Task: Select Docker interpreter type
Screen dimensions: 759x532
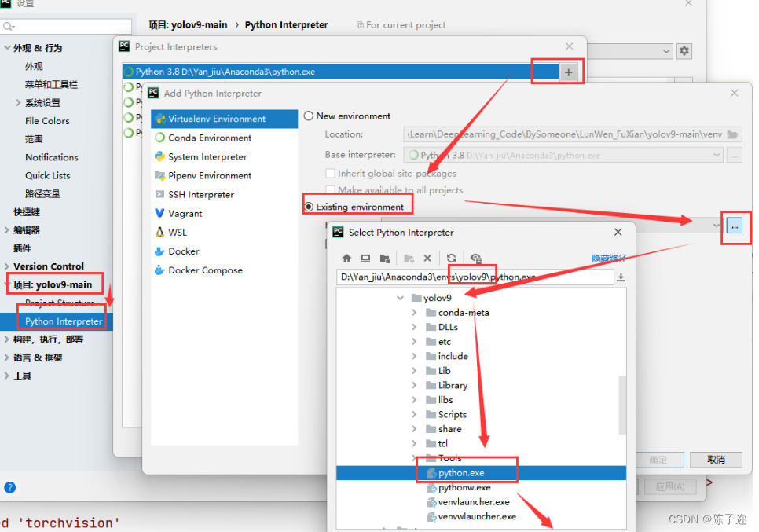Action: click(225, 251)
